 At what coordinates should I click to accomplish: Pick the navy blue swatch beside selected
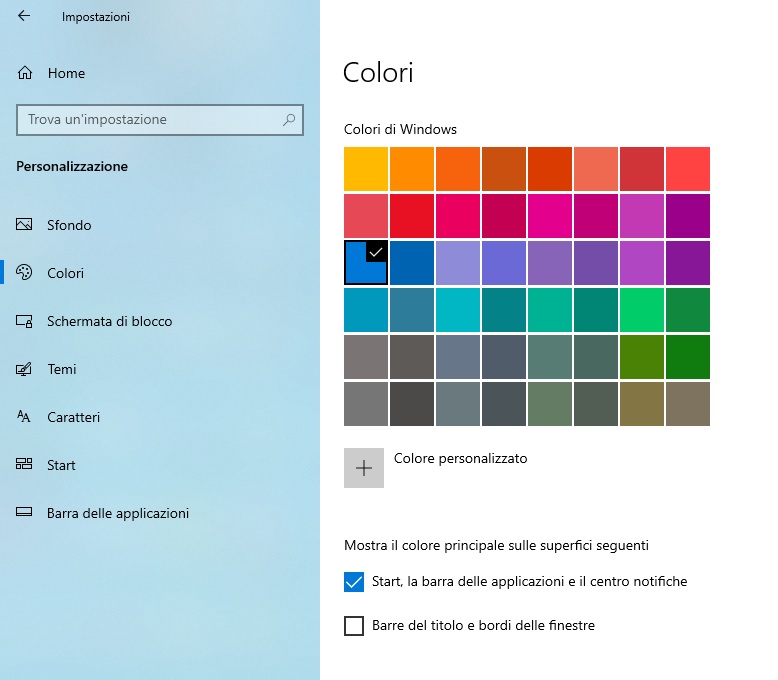[x=412, y=263]
